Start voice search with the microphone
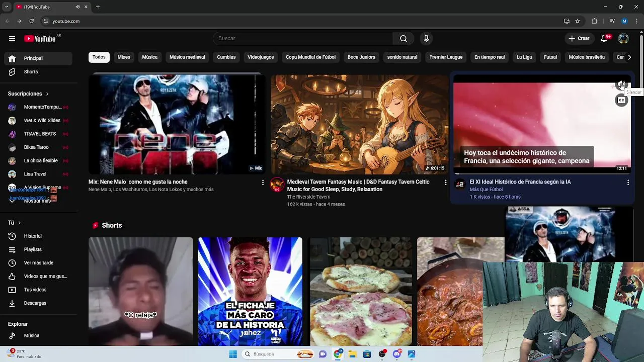 click(x=426, y=39)
